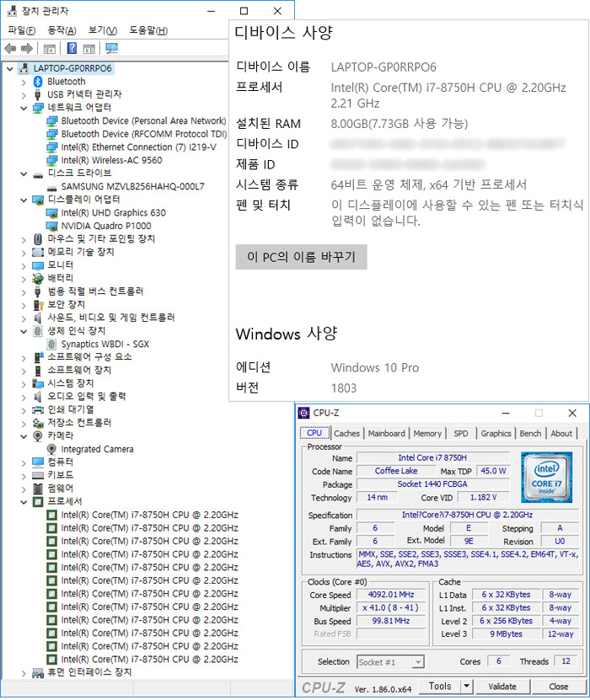Image resolution: width=590 pixels, height=700 pixels.
Task: Click the 펌웨어 firmware category icon
Action: (x=38, y=489)
